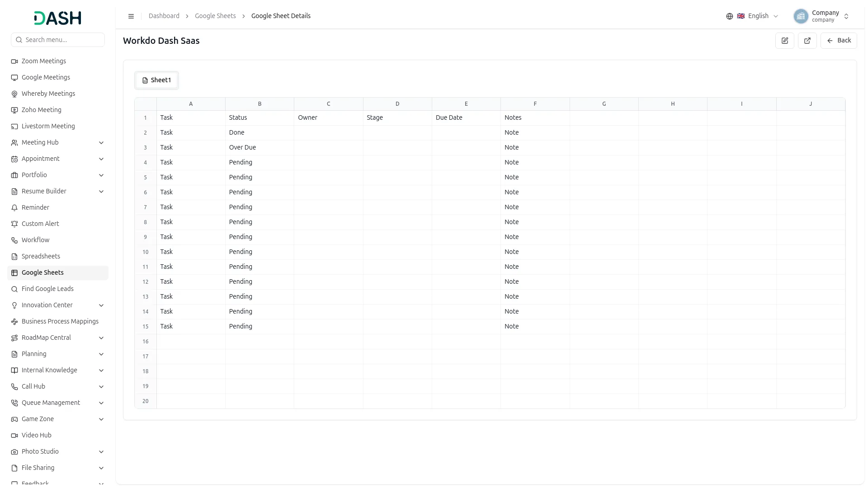Screen dimensions: 868x488
Task: Click the Back button
Action: [x=839, y=41]
